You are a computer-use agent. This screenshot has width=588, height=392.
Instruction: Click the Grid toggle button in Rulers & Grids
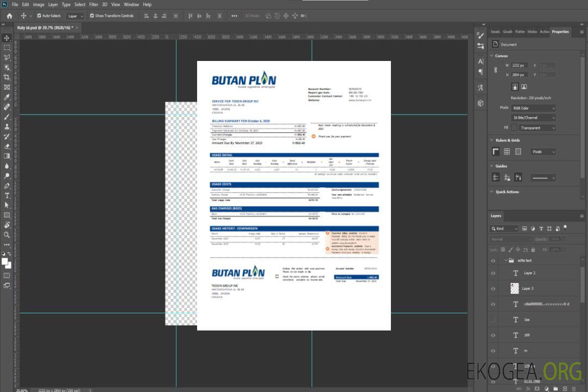click(x=507, y=151)
